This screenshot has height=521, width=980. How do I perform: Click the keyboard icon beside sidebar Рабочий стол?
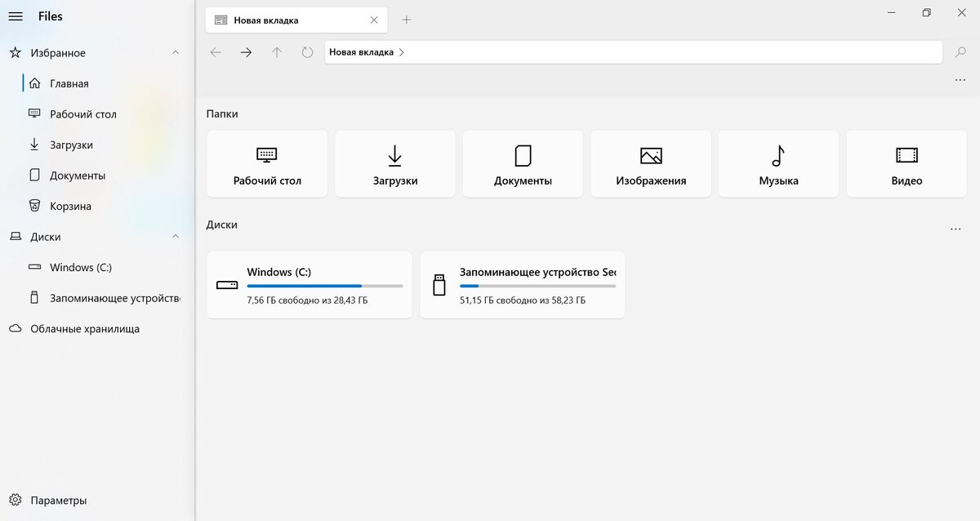(34, 114)
